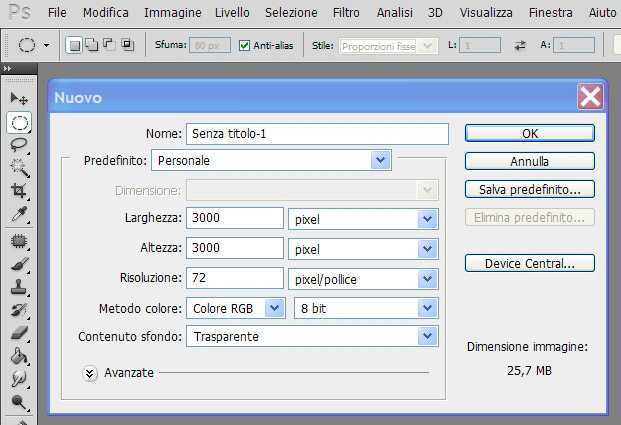Select the Lasso tool
Image resolution: width=621 pixels, height=425 pixels.
(x=19, y=145)
